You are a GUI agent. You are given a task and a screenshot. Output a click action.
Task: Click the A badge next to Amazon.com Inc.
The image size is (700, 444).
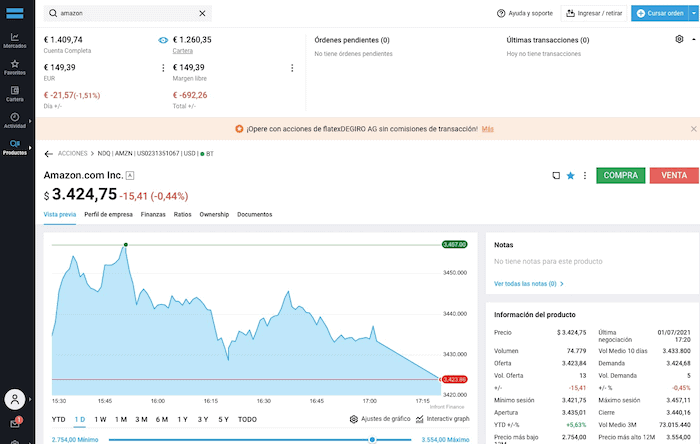coord(130,175)
